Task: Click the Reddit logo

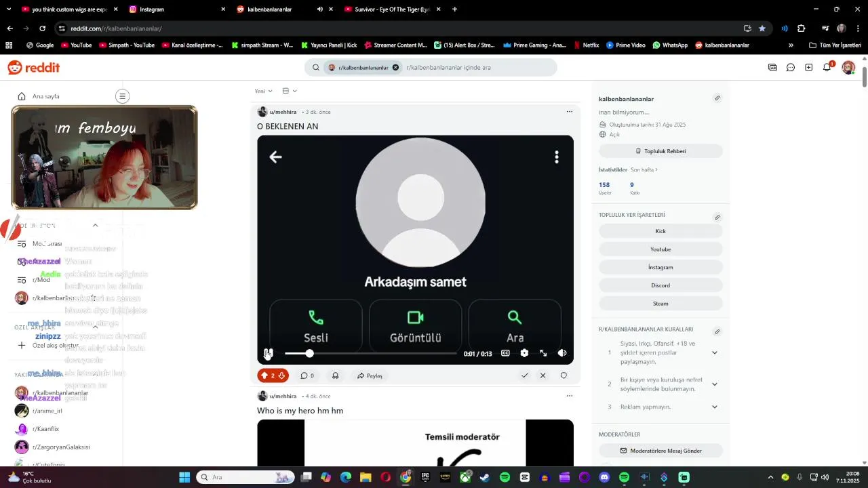Action: coord(34,67)
